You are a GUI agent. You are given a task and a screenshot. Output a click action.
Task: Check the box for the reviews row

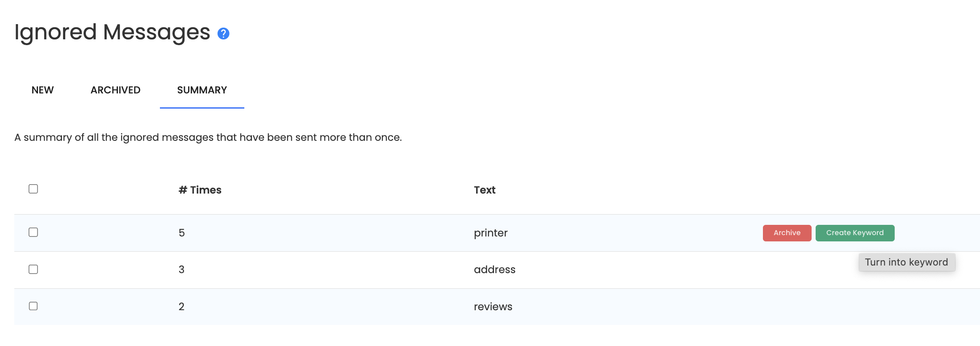[x=33, y=306]
